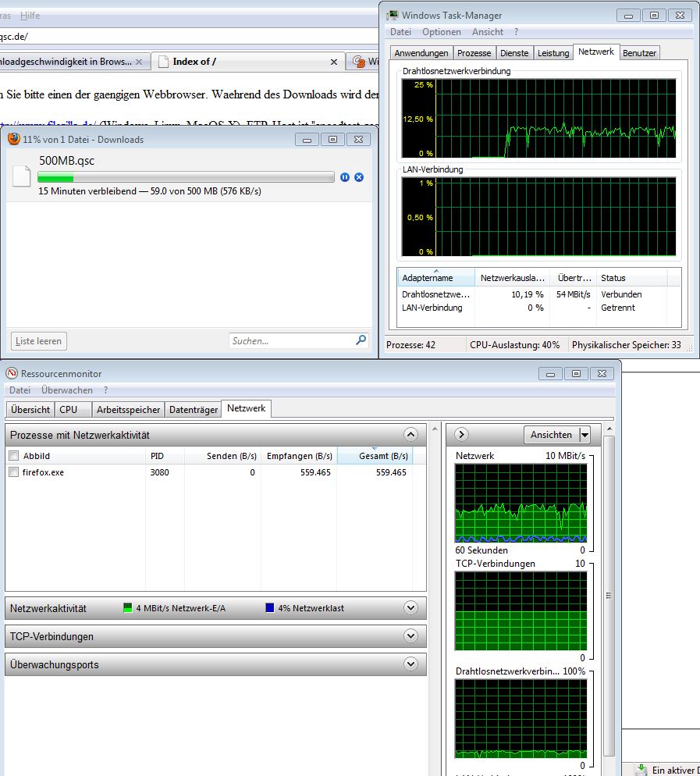Click the TCP-Verbindungen graph
The image size is (700, 776).
521,610
